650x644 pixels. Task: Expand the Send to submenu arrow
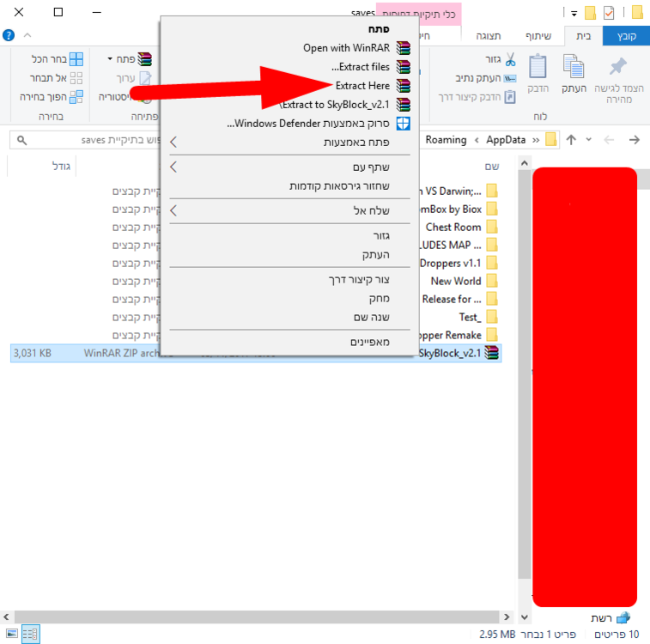pyautogui.click(x=173, y=210)
